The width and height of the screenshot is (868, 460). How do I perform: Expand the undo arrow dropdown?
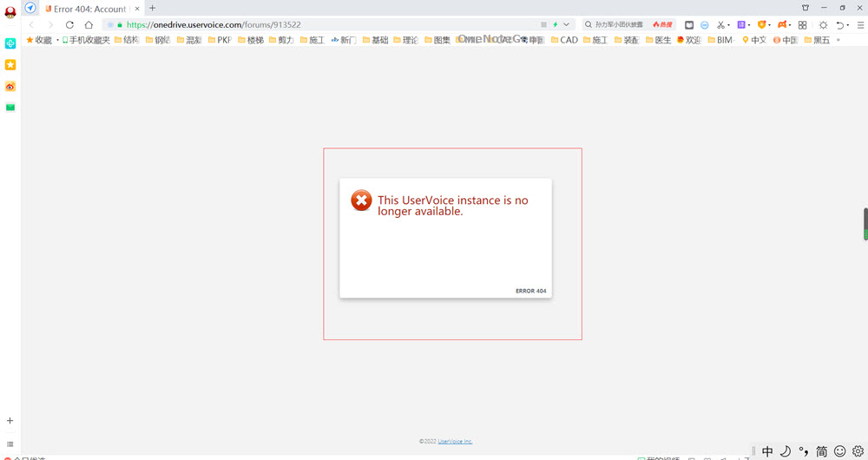[x=847, y=25]
